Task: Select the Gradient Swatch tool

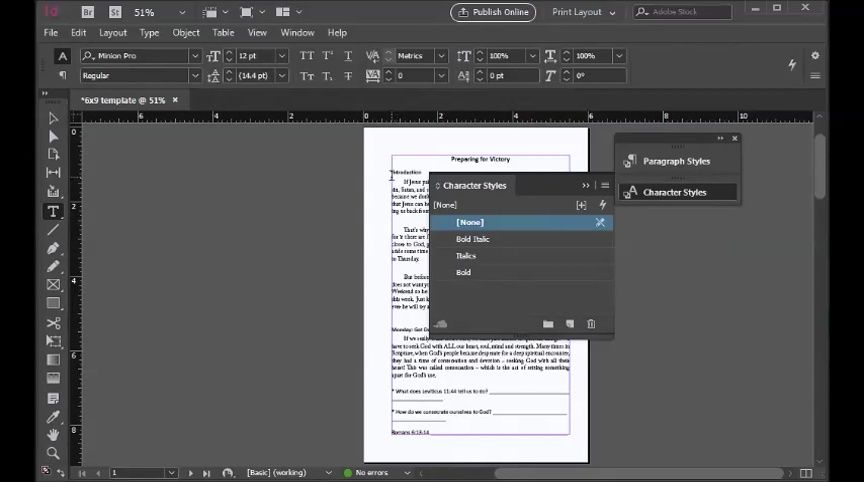Action: pos(53,360)
